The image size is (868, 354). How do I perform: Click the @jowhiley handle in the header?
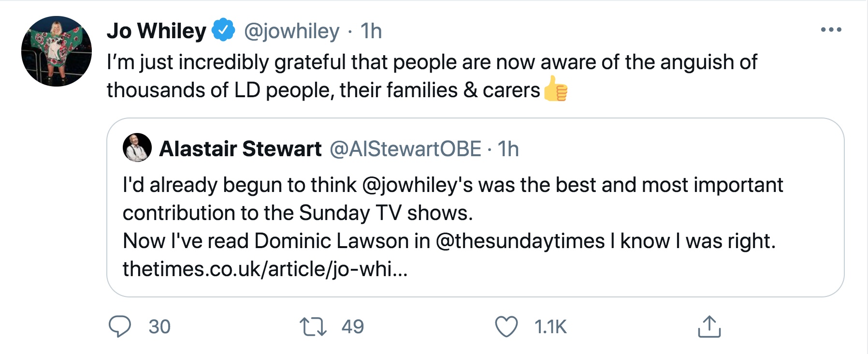(x=291, y=31)
